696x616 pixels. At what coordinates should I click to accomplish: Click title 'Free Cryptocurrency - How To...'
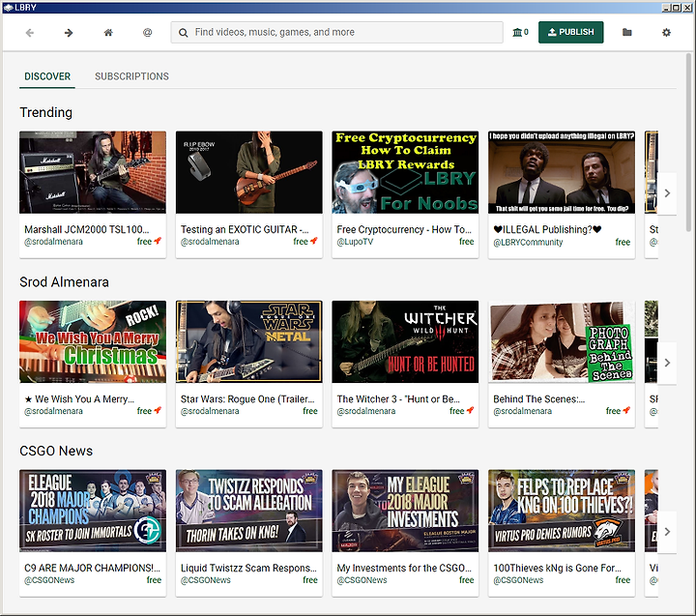pyautogui.click(x=404, y=229)
